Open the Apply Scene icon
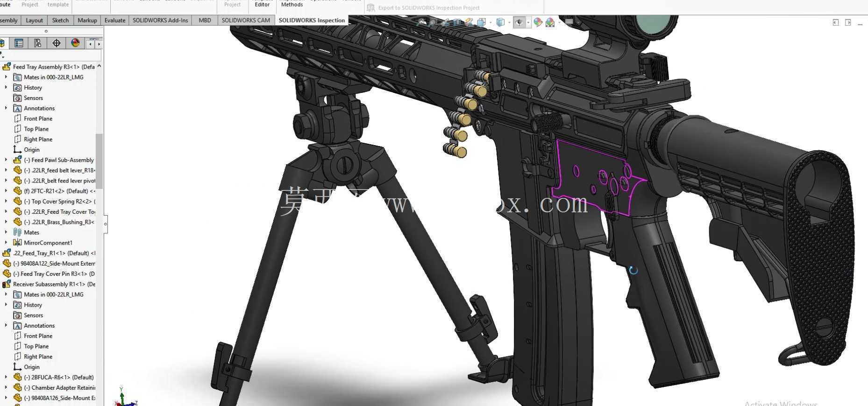 click(x=550, y=22)
